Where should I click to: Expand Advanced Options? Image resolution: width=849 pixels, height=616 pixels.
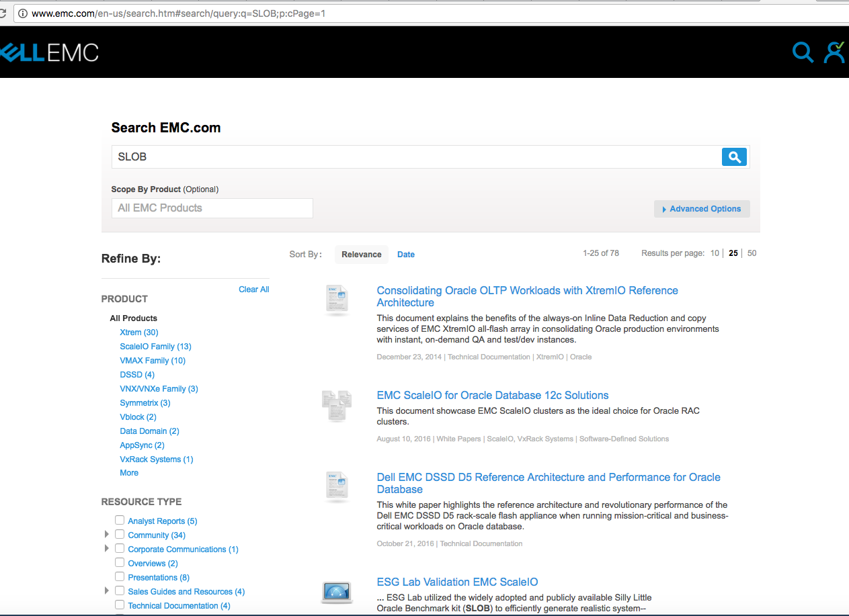click(x=702, y=209)
